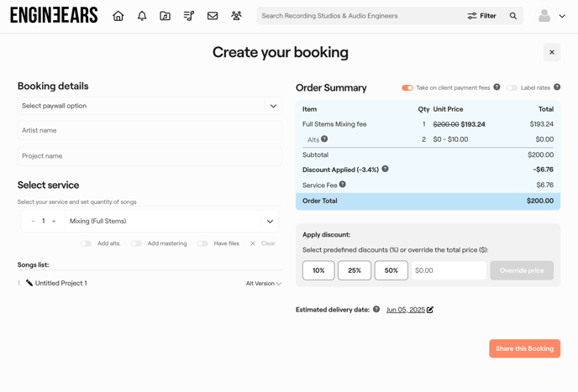Enable the Label rates switch
This screenshot has height=392, width=578.
coord(512,87)
